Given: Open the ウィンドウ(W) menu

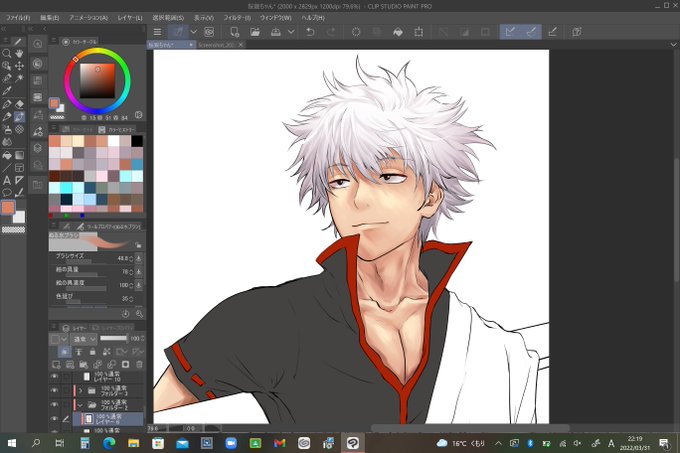Looking at the screenshot, I should 275,18.
